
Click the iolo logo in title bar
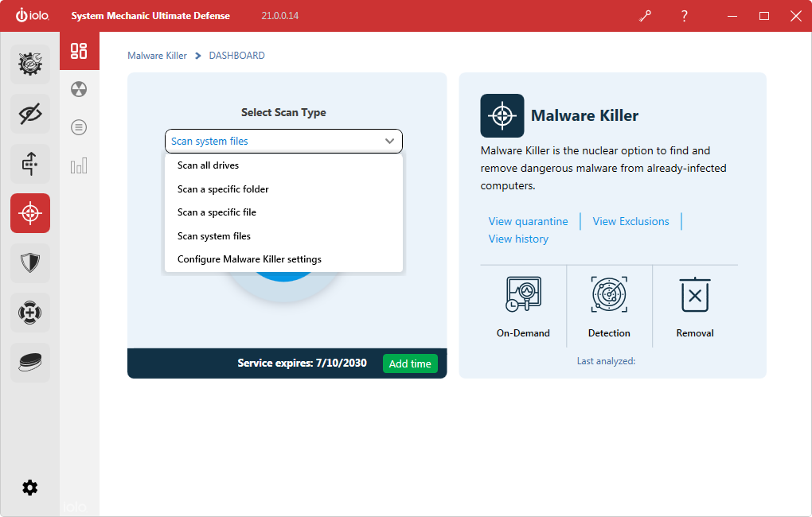32,16
